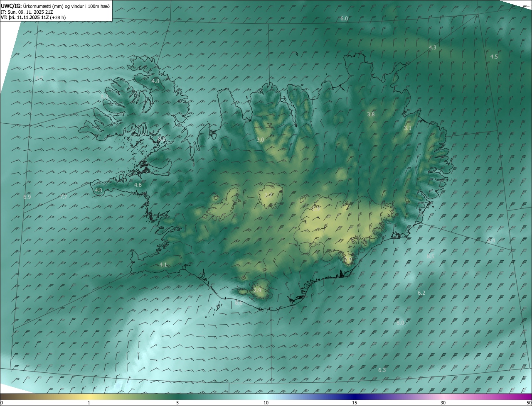Click the "6.0" value label on the map
Screen dimensions: 532x406
tap(344, 19)
